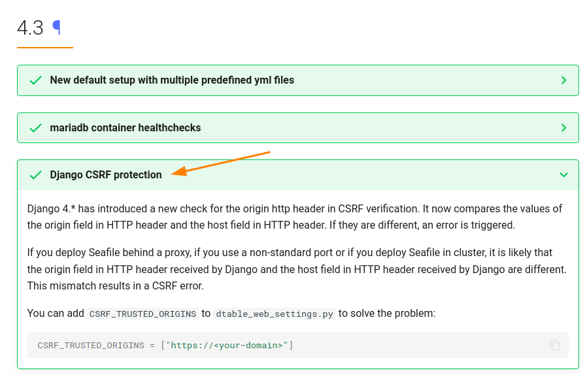
Task: Copy the CSRF_TRUSTED_ORIGINS code block to clipboard
Action: coord(555,345)
